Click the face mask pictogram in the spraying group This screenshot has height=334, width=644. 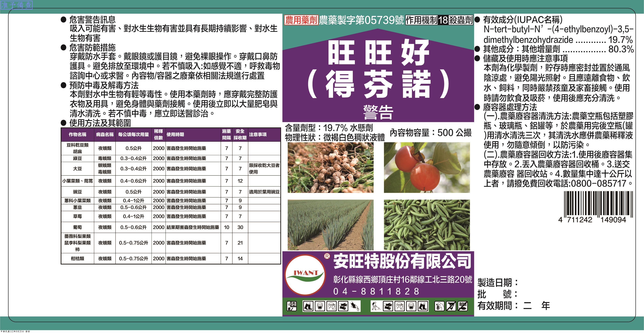411,306
